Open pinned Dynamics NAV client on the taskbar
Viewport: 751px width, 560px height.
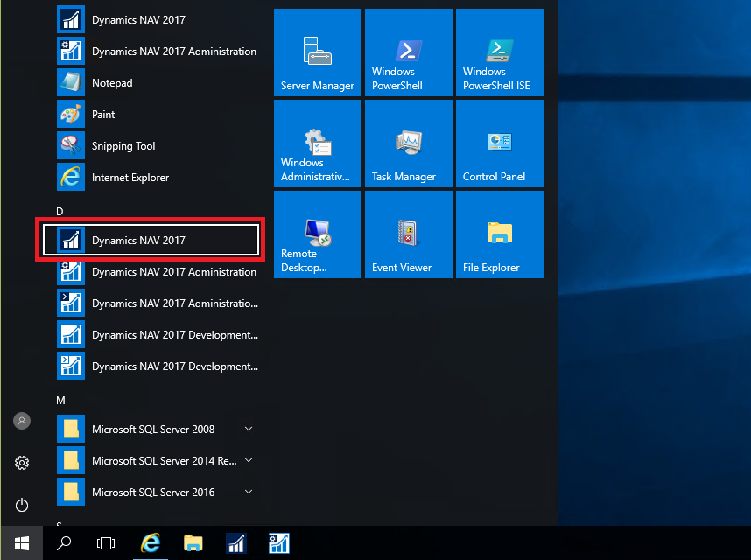point(236,543)
